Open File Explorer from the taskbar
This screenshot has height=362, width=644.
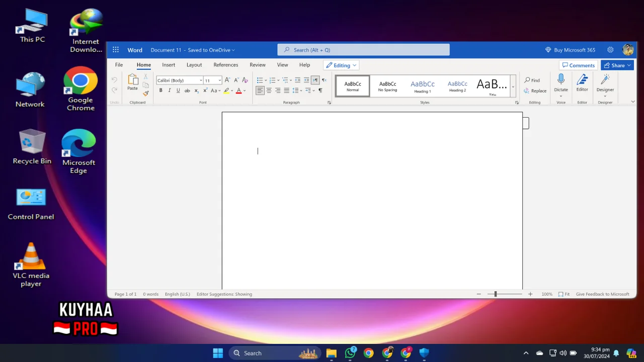[331, 353]
